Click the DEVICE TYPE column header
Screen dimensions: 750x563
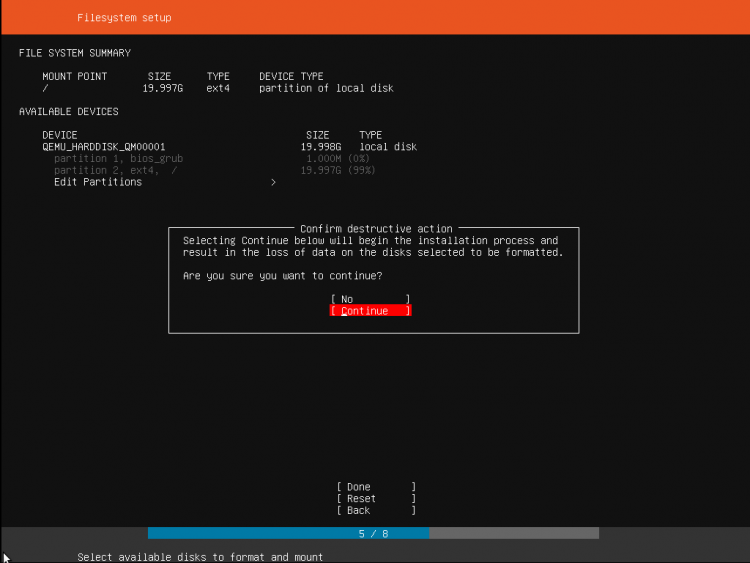(291, 77)
